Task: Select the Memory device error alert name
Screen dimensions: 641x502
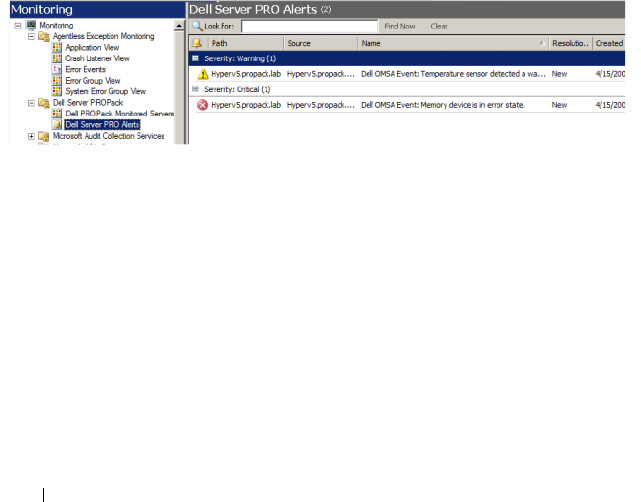Action: click(443, 105)
